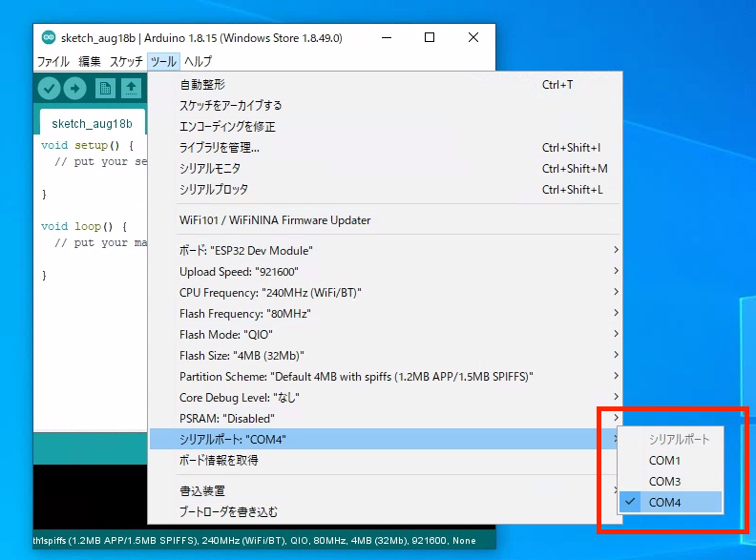The image size is (756, 560).
Task: Close the ツール menu by clicking it
Action: tap(163, 62)
